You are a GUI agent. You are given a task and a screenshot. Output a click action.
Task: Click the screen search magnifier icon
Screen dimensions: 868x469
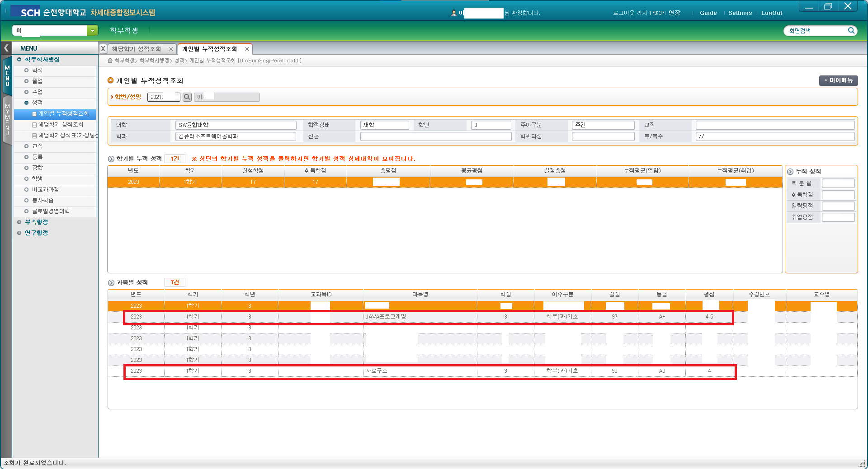tap(851, 31)
